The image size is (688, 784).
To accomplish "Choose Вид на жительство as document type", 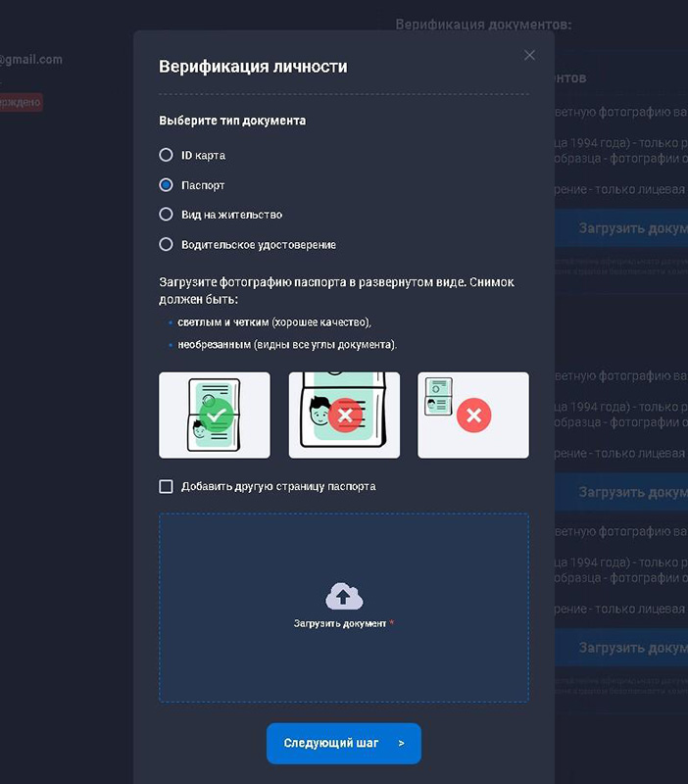I will point(166,214).
